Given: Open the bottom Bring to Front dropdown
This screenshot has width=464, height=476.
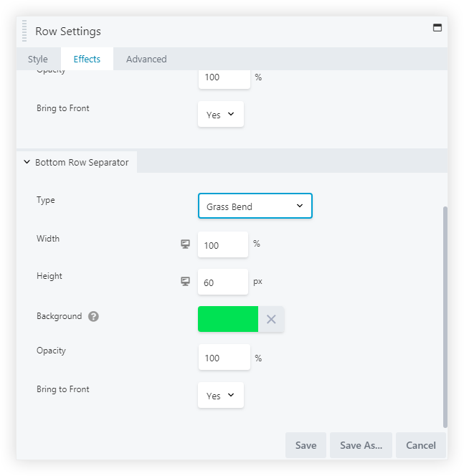Looking at the screenshot, I should coord(220,396).
